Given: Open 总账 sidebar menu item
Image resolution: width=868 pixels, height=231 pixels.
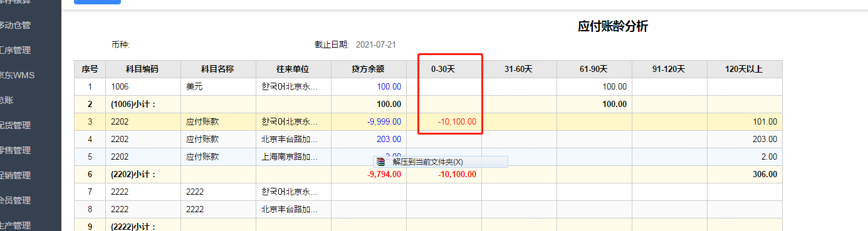Looking at the screenshot, I should click(7, 100).
